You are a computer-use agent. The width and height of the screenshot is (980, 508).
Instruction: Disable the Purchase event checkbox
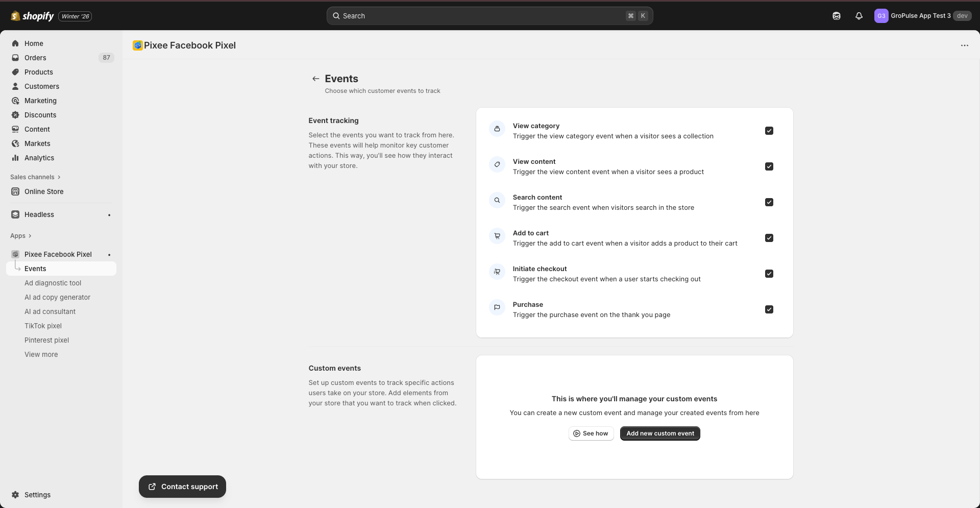click(769, 309)
